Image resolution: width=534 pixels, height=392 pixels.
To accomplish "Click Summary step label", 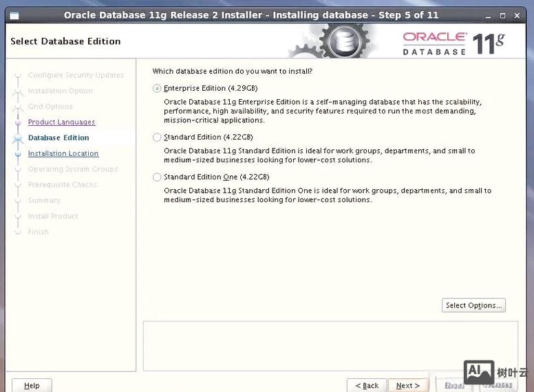I will 44,200.
